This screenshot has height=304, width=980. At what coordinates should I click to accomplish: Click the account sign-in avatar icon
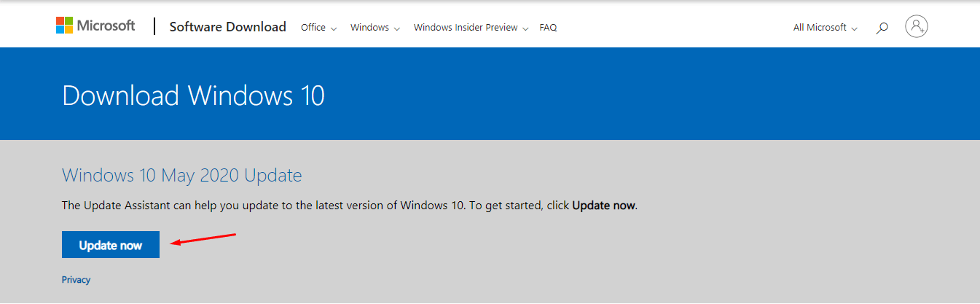click(x=916, y=27)
